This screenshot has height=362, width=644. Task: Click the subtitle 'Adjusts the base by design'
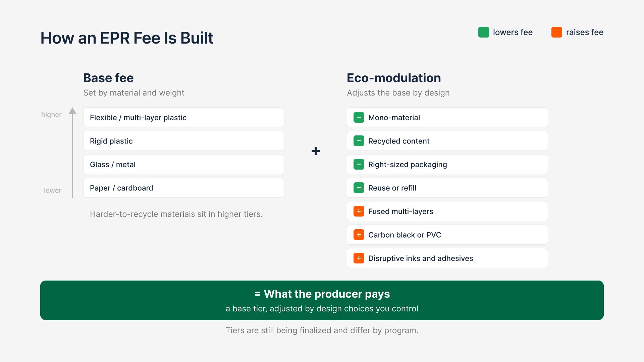(x=398, y=93)
